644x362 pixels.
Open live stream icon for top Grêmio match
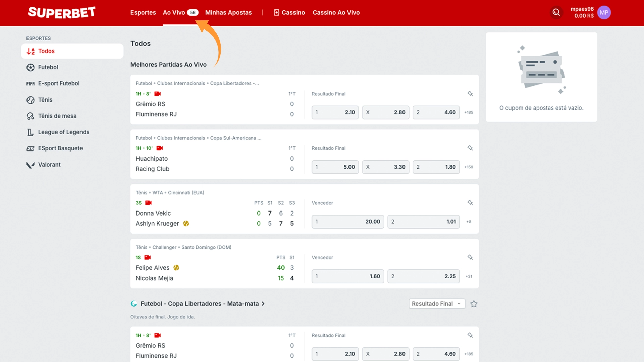coord(158,94)
